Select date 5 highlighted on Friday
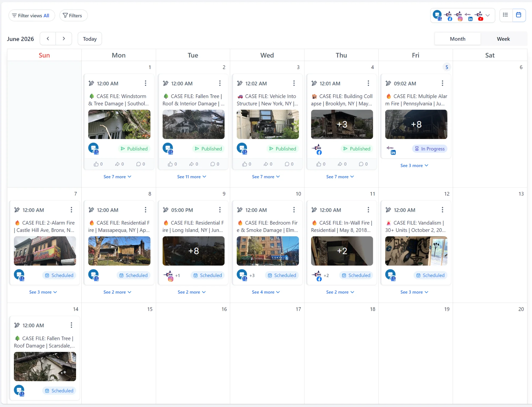 pos(447,67)
